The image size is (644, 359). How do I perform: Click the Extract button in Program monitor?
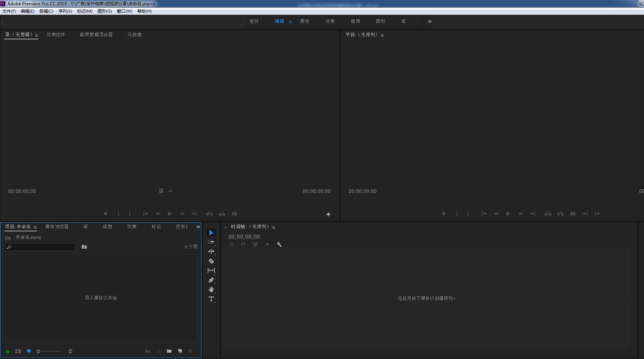pyautogui.click(x=560, y=214)
